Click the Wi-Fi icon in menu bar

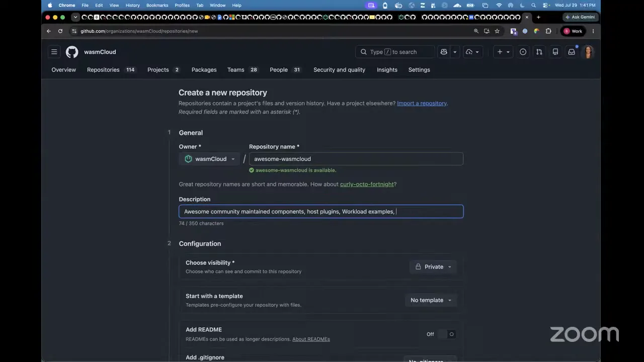coord(499,5)
